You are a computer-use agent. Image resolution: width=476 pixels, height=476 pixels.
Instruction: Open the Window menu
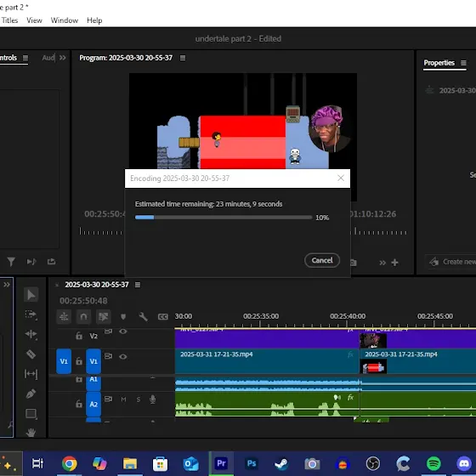(x=65, y=20)
